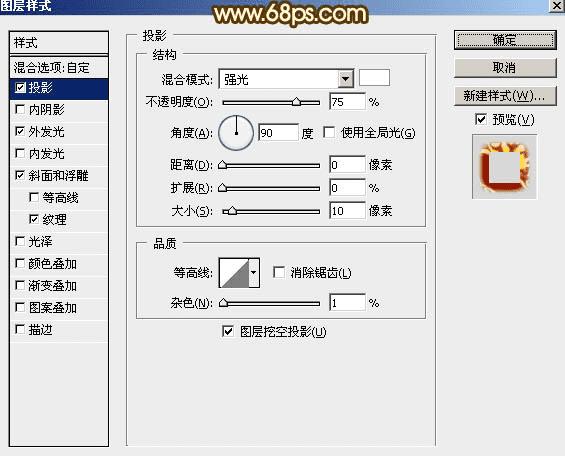
Task: Enable the 内发光 inner glow checkbox
Action: [20, 153]
